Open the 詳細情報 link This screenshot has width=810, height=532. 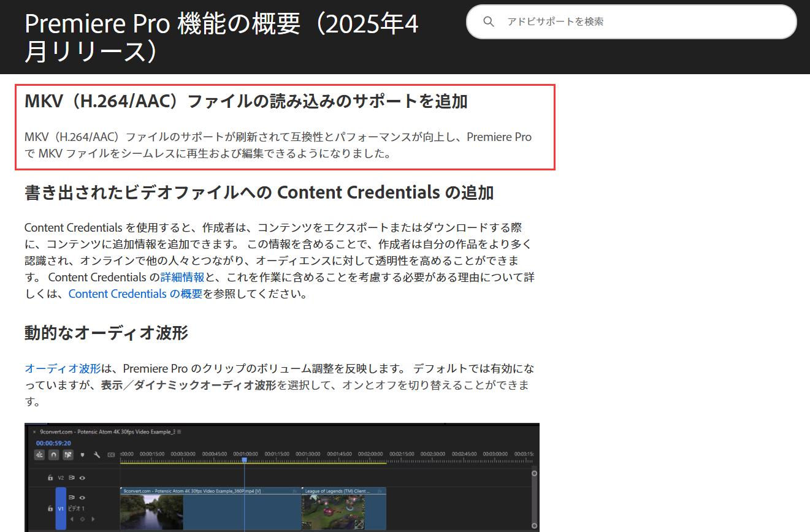point(182,277)
